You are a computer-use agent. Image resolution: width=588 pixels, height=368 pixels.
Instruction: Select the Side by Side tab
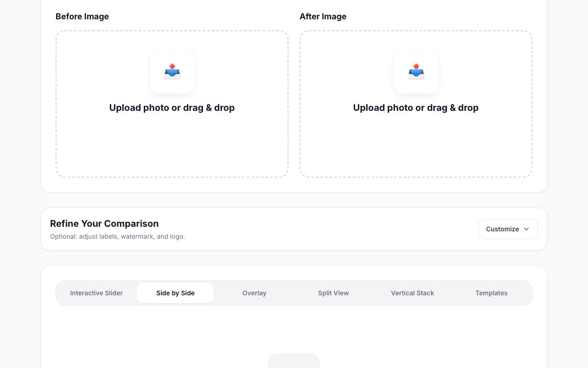pyautogui.click(x=175, y=293)
